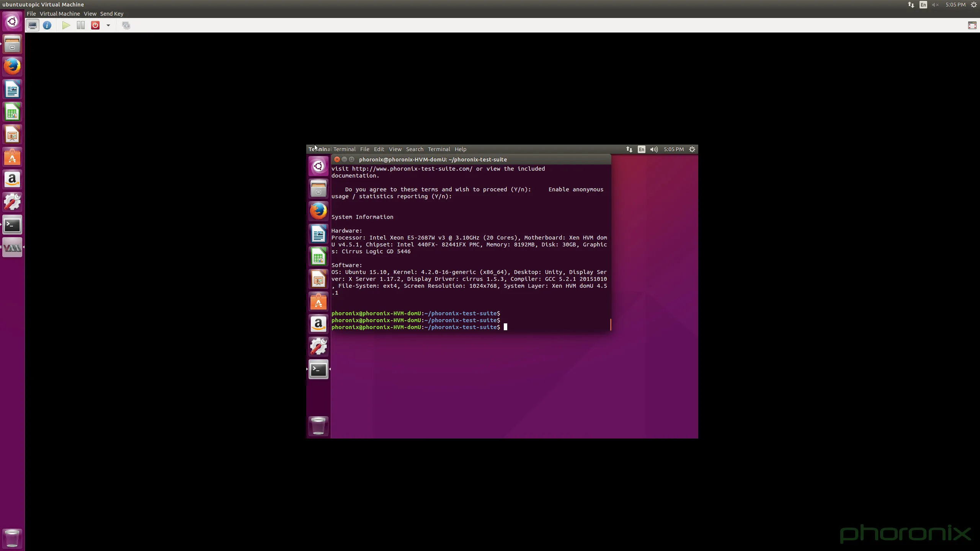Open the Firefox launcher in guest dock

[318, 211]
